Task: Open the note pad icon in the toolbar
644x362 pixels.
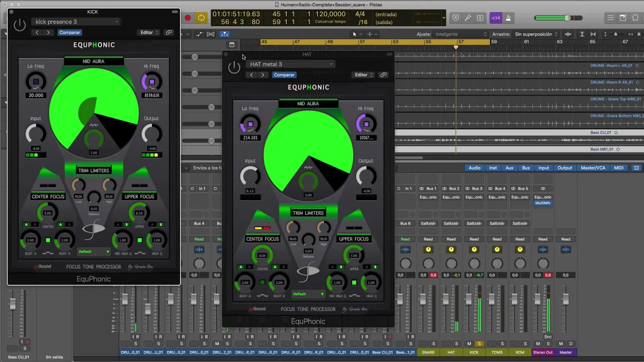Action: (623, 18)
